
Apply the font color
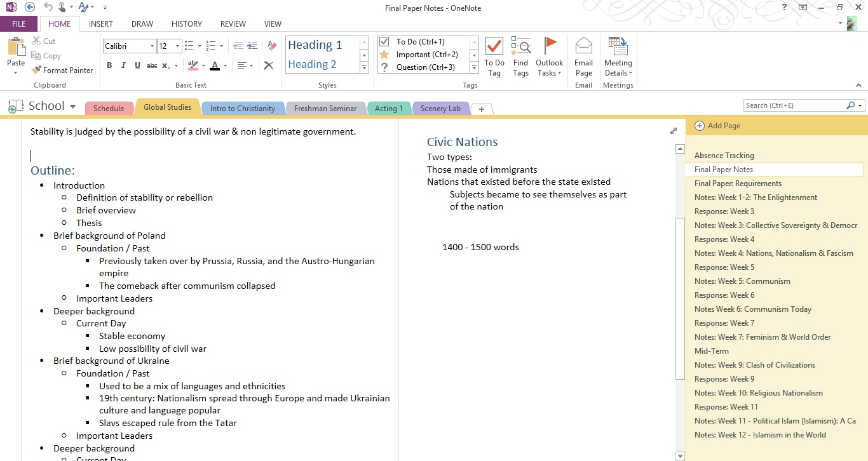click(215, 65)
